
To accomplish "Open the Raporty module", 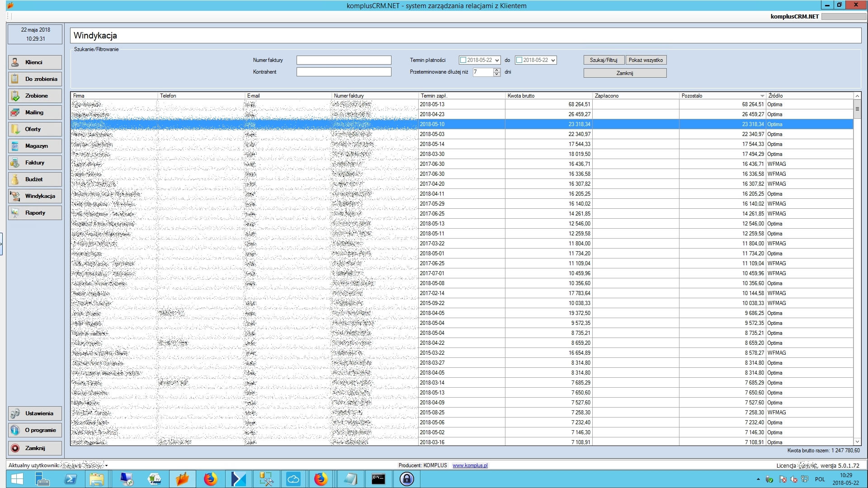I will (x=35, y=213).
